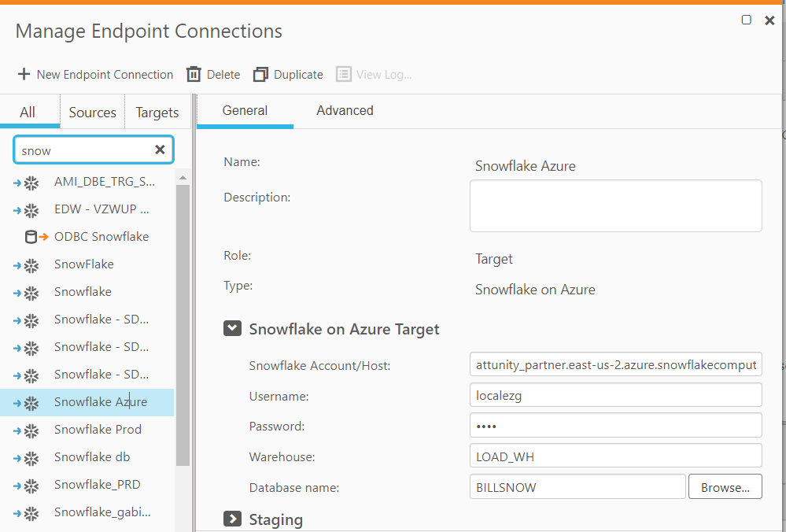This screenshot has width=786, height=532.
Task: Switch to the Advanced tab
Action: click(345, 111)
